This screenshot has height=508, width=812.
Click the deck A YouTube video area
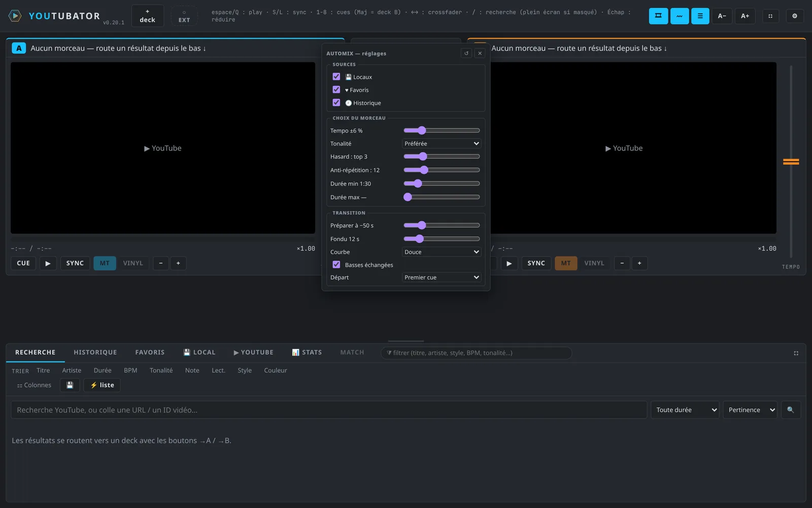point(163,148)
